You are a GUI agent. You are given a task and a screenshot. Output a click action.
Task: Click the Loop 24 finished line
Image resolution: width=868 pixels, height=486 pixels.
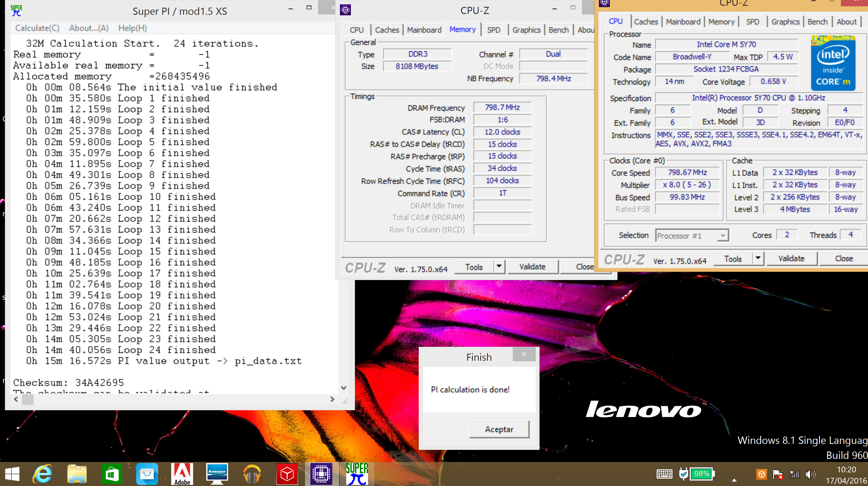click(x=121, y=350)
